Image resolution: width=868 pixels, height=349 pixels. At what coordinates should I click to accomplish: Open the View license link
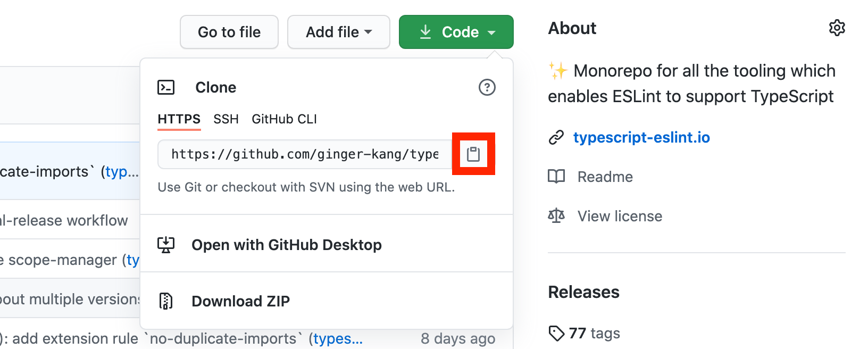point(620,216)
